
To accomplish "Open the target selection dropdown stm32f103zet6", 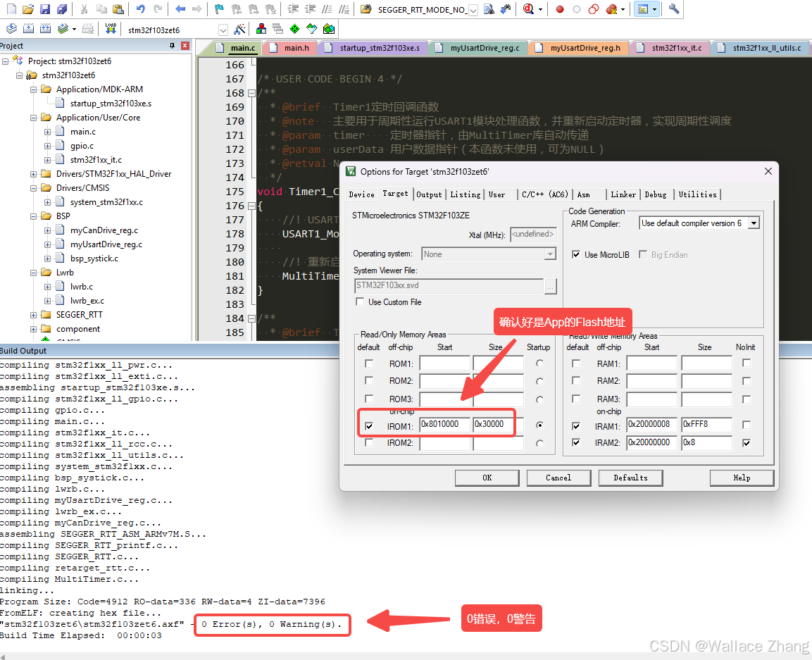I will pos(223,30).
